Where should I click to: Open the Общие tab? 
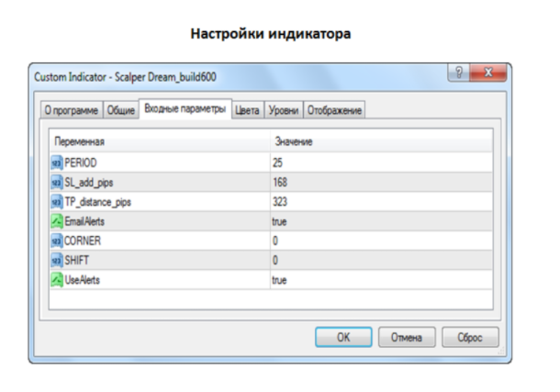(120, 110)
